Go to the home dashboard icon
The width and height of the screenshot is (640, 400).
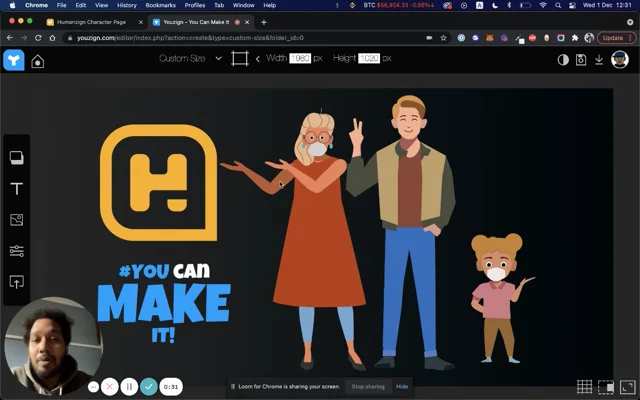38,61
